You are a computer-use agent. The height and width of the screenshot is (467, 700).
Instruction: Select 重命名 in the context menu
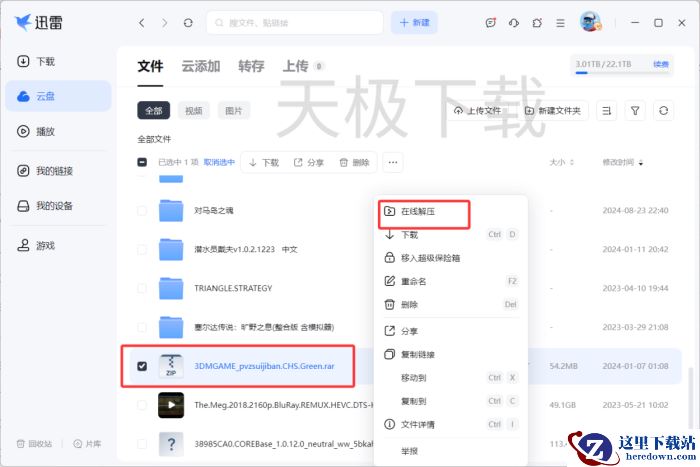pyautogui.click(x=451, y=281)
